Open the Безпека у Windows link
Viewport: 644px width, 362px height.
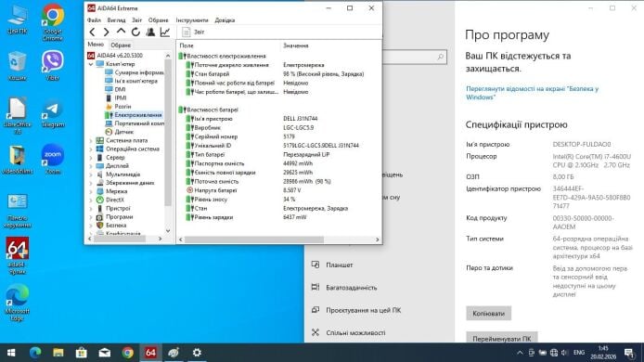coord(533,93)
